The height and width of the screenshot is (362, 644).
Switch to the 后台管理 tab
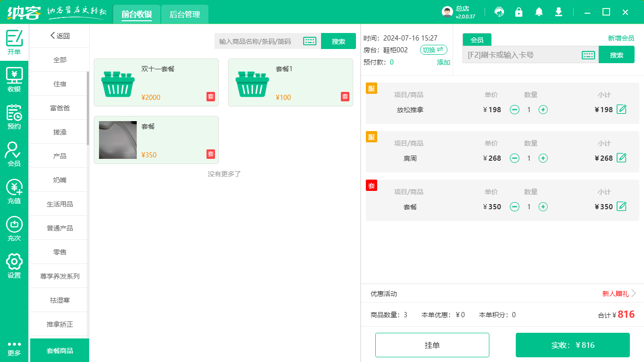coord(184,15)
